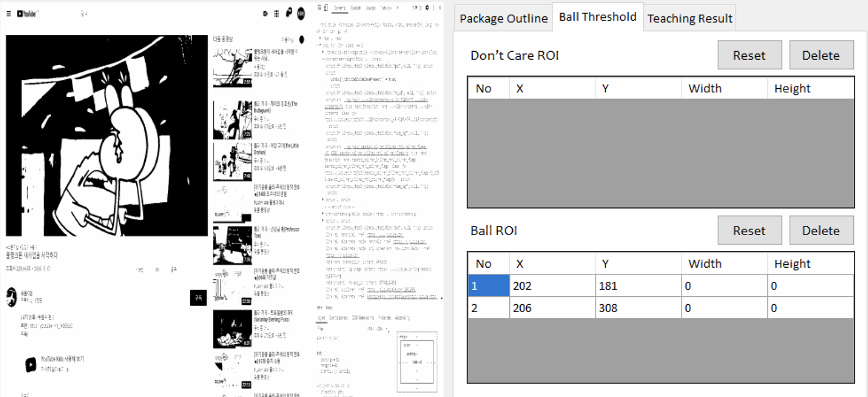Image resolution: width=868 pixels, height=397 pixels.
Task: Open the Professor Tom video thumbnail
Action: [232, 245]
